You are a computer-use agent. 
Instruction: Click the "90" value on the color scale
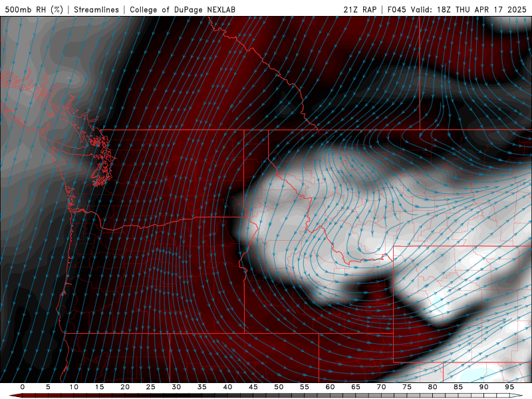click(484, 387)
